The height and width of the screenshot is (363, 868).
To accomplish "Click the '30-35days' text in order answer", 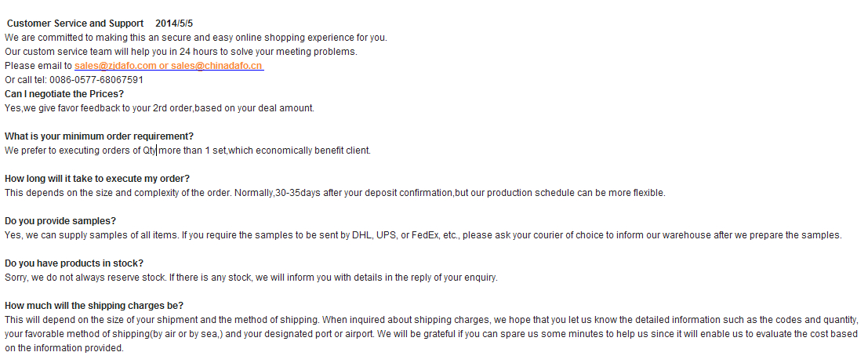I will [x=295, y=193].
